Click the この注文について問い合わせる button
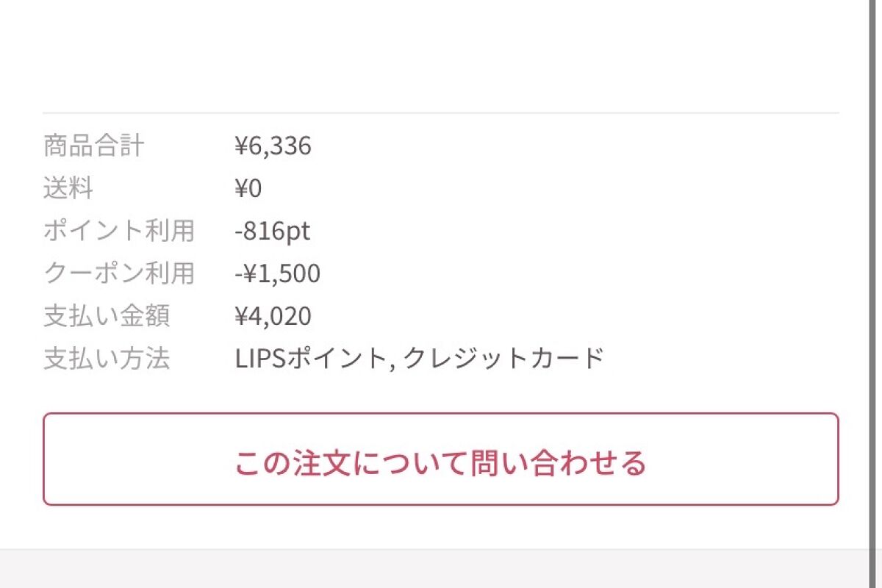The height and width of the screenshot is (588, 882). (x=440, y=459)
